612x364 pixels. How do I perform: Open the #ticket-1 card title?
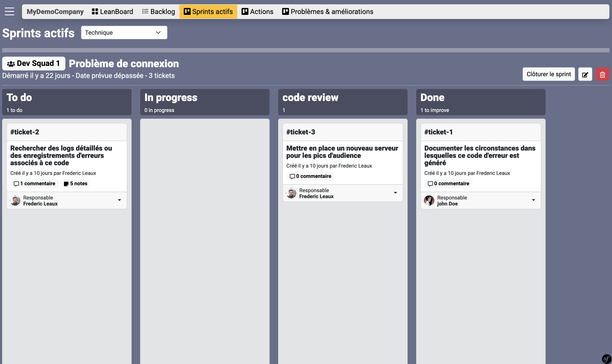pos(438,132)
